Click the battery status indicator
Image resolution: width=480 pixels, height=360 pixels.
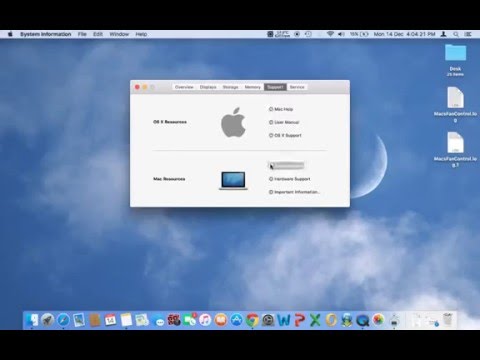[359, 34]
